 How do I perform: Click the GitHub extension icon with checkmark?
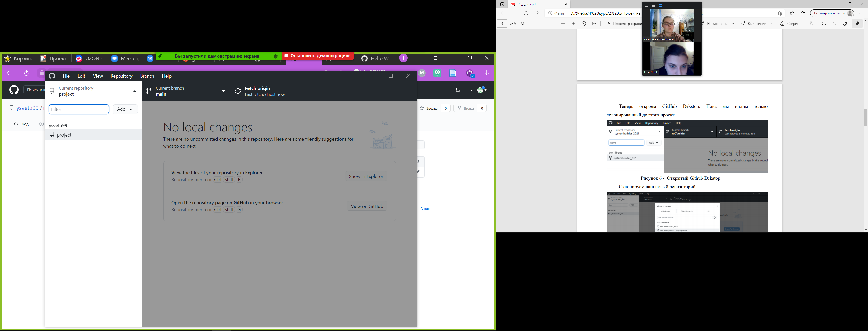pyautogui.click(x=470, y=73)
